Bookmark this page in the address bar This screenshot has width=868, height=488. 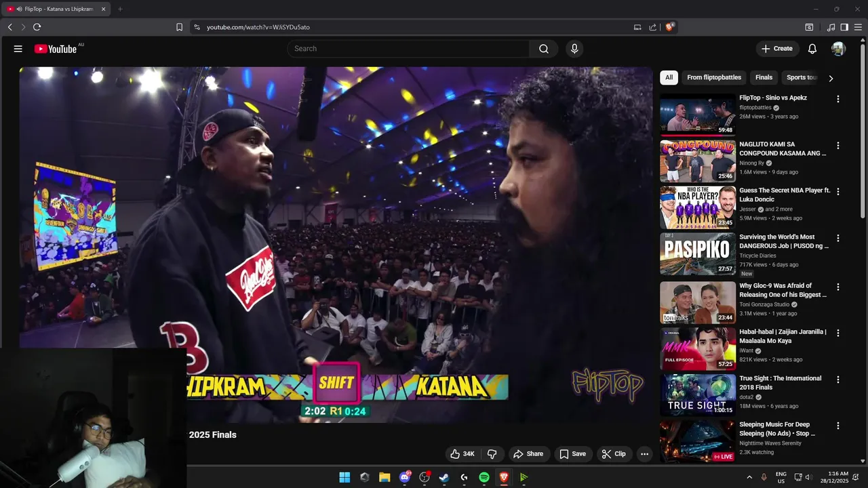(179, 27)
